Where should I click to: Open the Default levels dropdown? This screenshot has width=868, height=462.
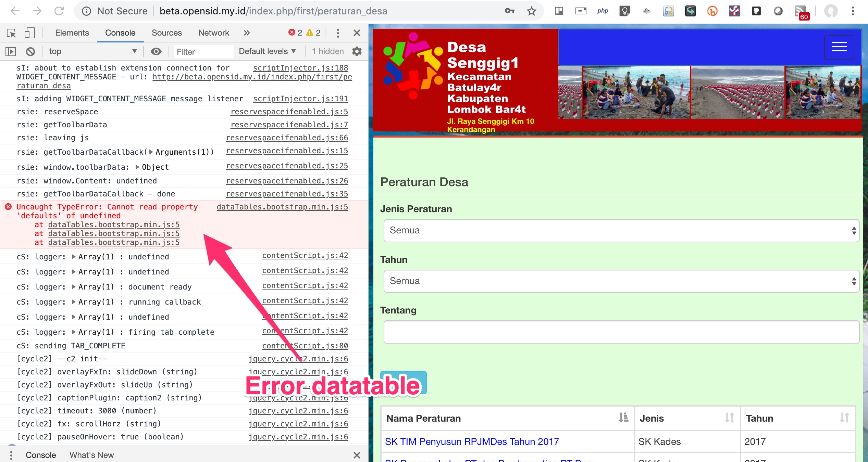tap(267, 51)
